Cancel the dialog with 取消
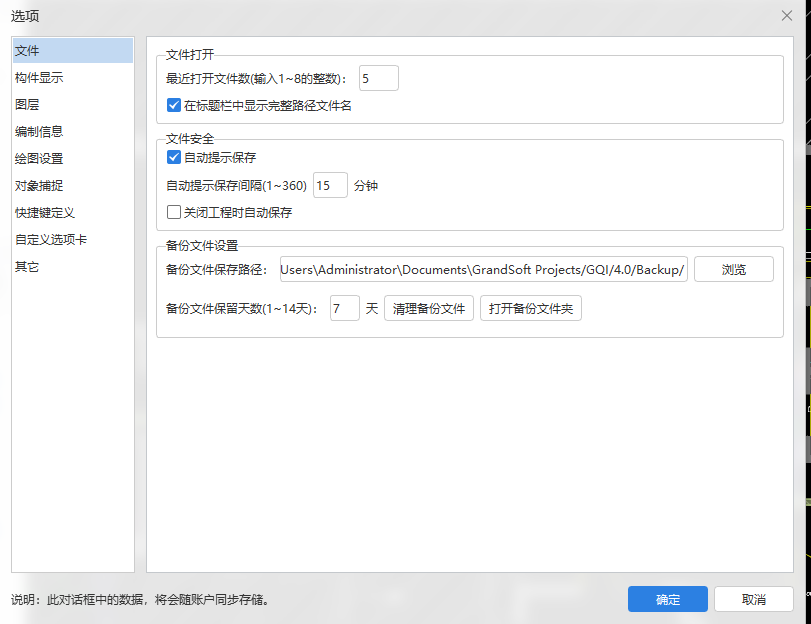Viewport: 811px width, 624px height. [x=754, y=599]
